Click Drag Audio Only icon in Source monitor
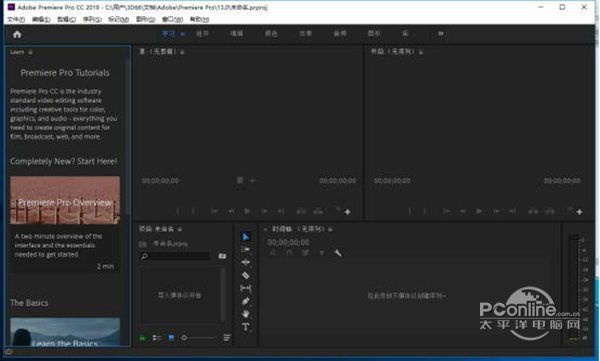This screenshot has height=361, width=600. (x=253, y=180)
